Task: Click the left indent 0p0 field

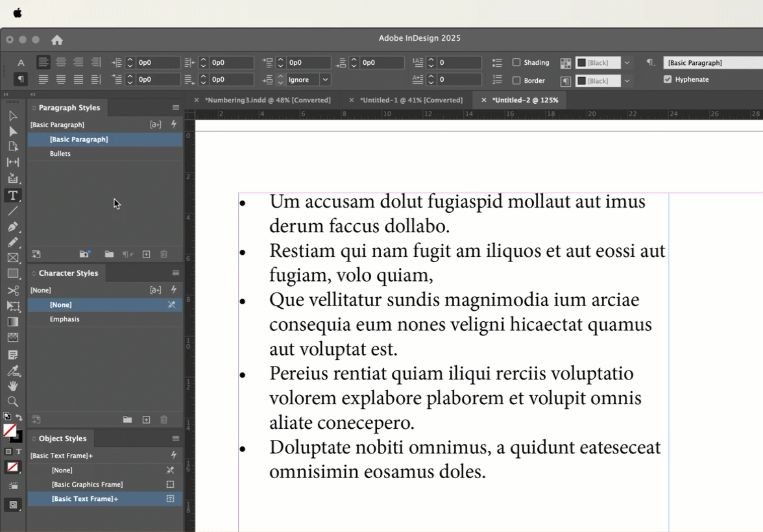Action: pyautogui.click(x=158, y=62)
